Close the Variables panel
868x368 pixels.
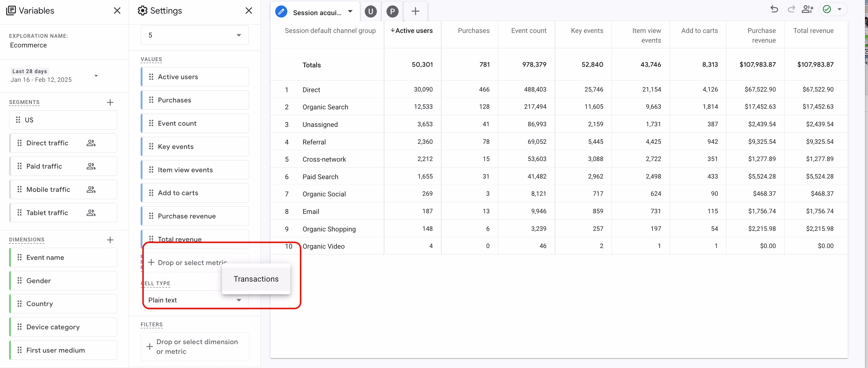click(117, 11)
